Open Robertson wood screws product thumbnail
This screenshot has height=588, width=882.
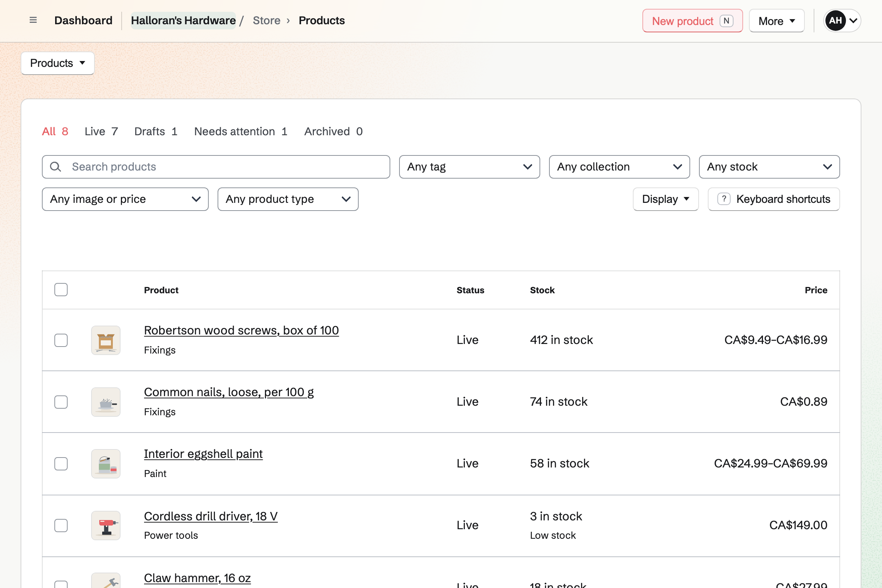106,340
